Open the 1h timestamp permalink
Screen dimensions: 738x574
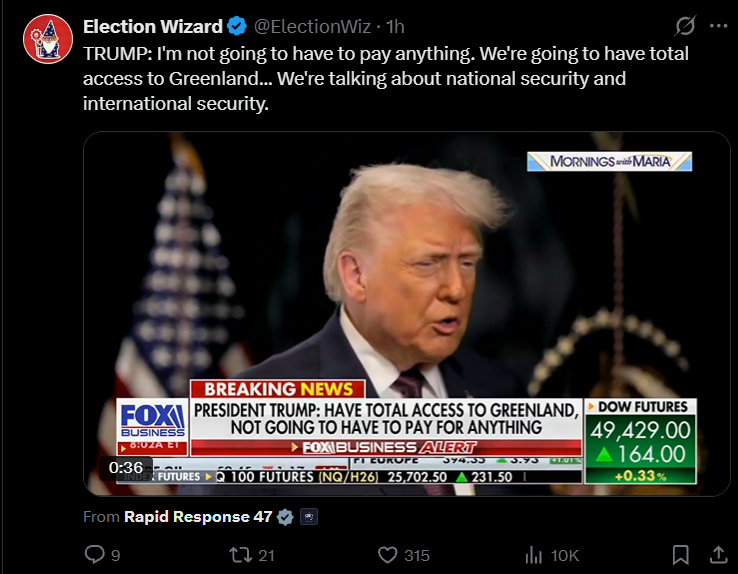point(395,26)
